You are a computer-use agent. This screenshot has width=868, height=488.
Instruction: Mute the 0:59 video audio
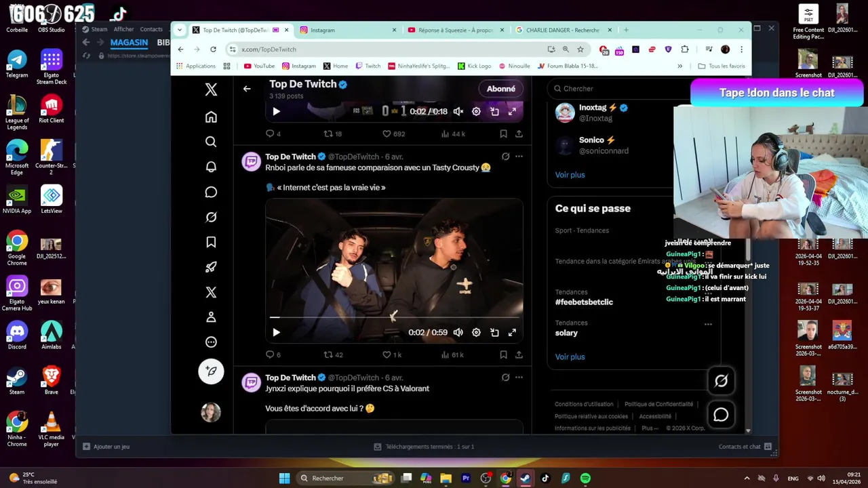tap(458, 333)
